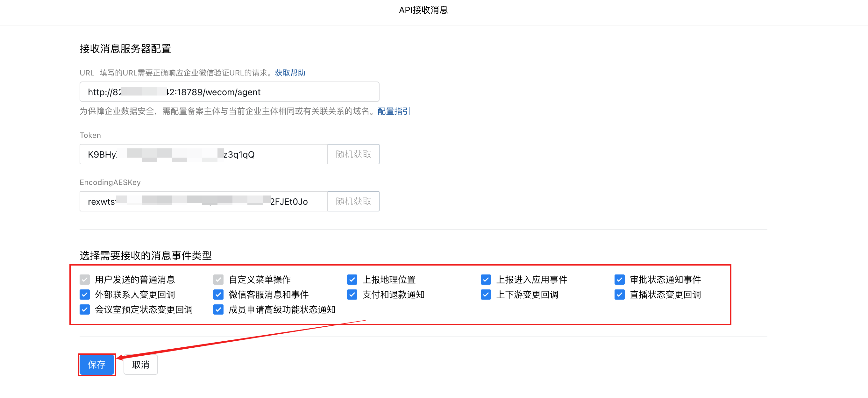Toggle 上下游变更回调 checkbox
The height and width of the screenshot is (398, 868).
[486, 295]
